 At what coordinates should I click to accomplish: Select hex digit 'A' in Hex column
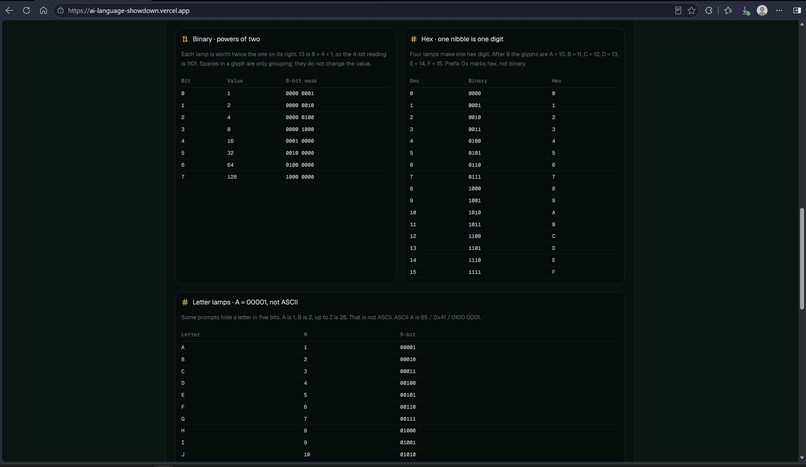pos(554,213)
